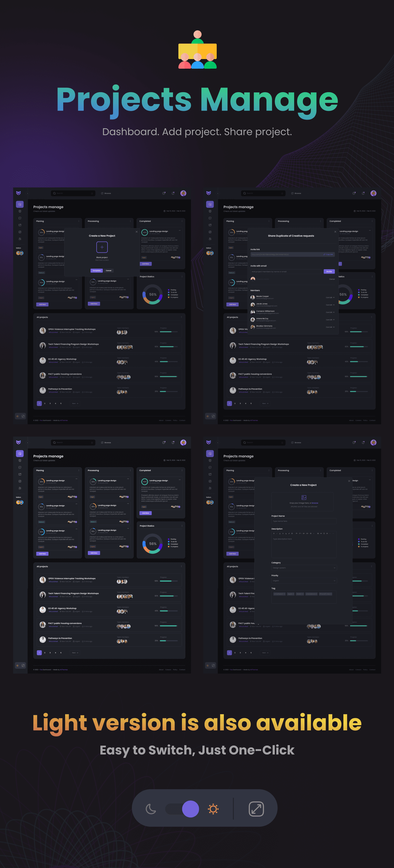The width and height of the screenshot is (394, 868).
Task: Click Pathways to Prevention progress bar, bottom-left screen
Action: [169, 641]
